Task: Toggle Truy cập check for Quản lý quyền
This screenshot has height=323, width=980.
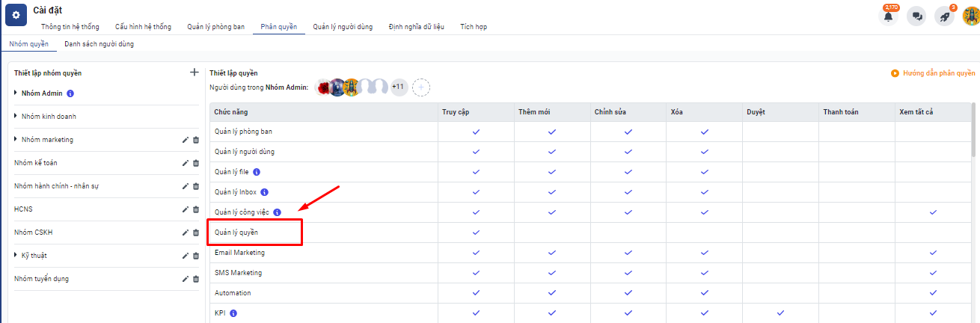Action: tap(476, 233)
